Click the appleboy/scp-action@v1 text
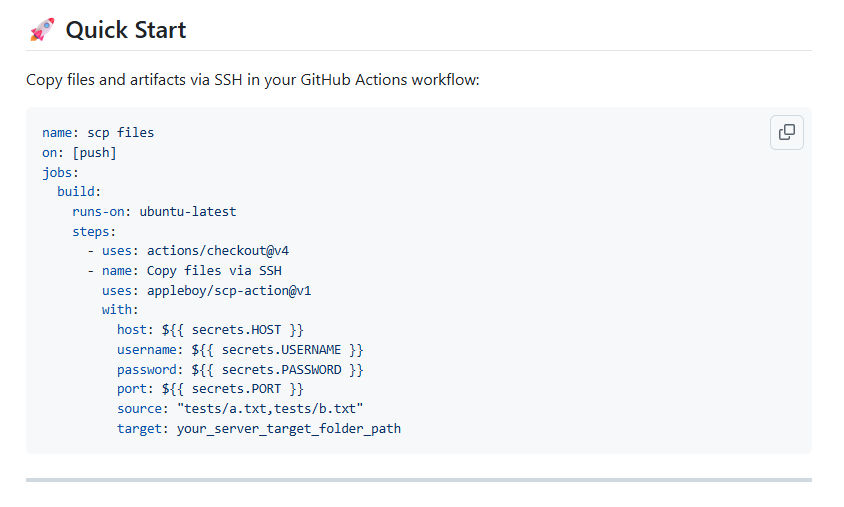The width and height of the screenshot is (844, 507). pyautogui.click(x=236, y=290)
